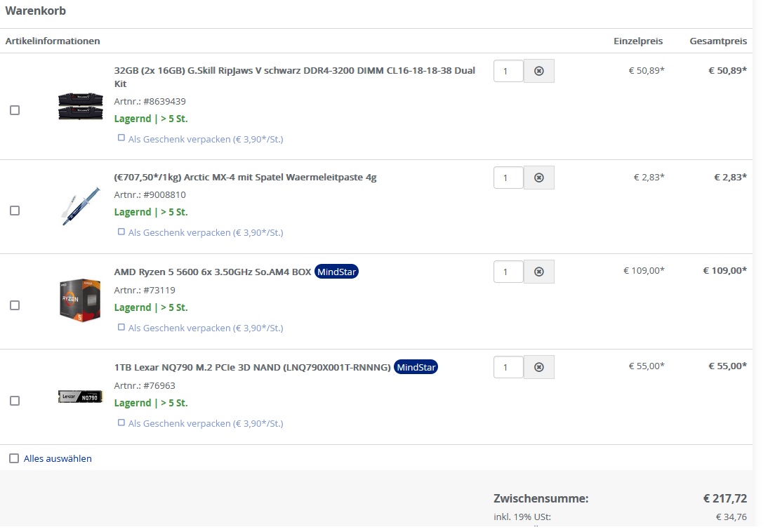Select the AMD Ryzen 5 5600 checkbox
This screenshot has width=775, height=532.
pyautogui.click(x=15, y=306)
